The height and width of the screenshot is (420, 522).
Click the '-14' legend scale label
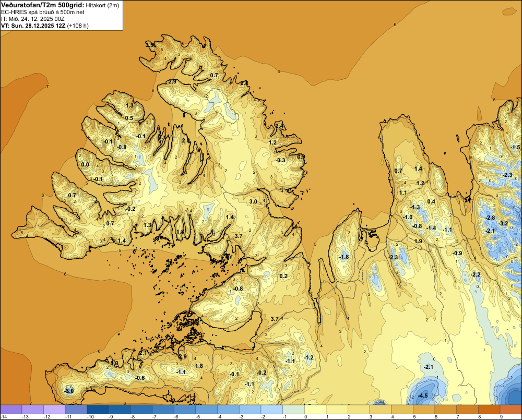4,417
